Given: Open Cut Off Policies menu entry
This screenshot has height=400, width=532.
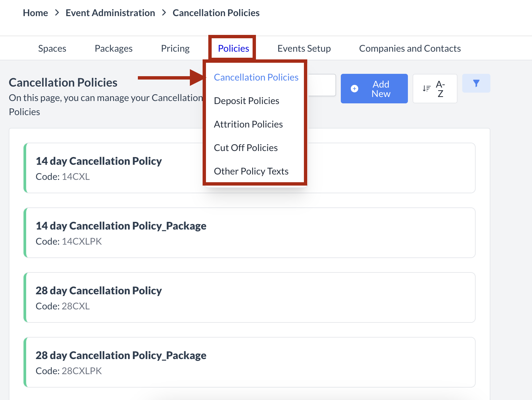Looking at the screenshot, I should 246,148.
